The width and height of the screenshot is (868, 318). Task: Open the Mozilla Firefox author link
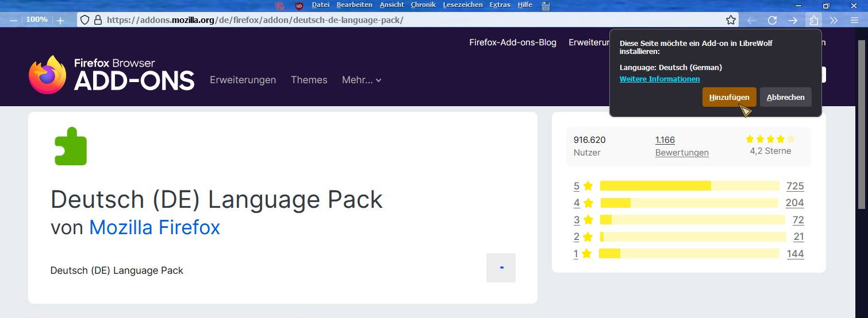coord(155,227)
